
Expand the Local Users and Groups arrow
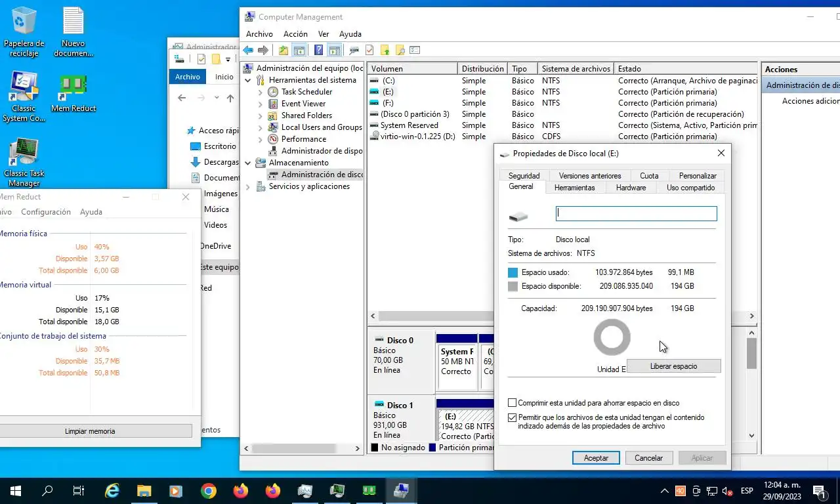[261, 127]
